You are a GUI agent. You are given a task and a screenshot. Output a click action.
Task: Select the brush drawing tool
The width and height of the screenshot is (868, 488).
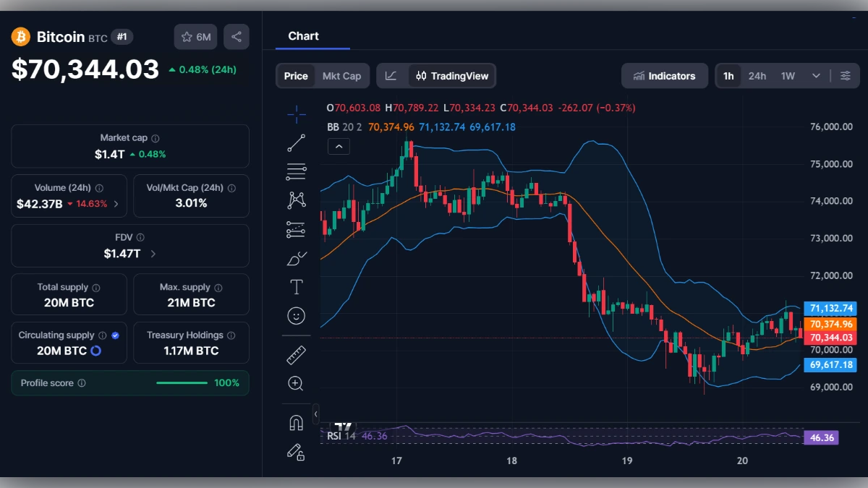point(296,258)
